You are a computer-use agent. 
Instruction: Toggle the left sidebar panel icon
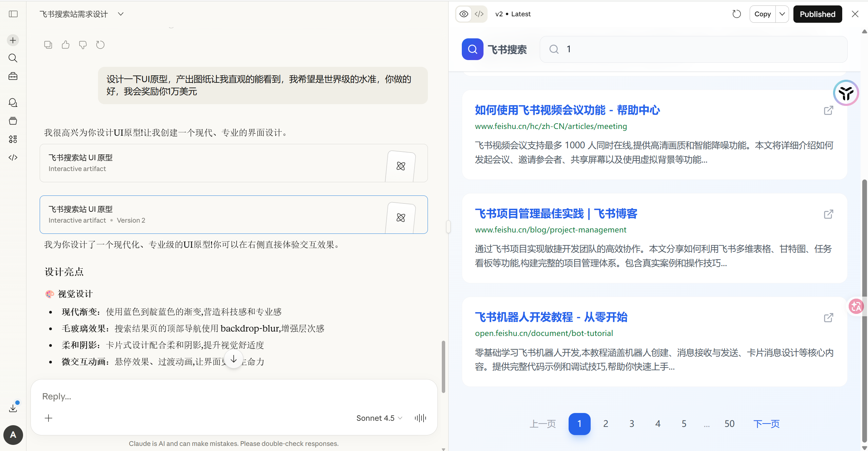point(13,14)
